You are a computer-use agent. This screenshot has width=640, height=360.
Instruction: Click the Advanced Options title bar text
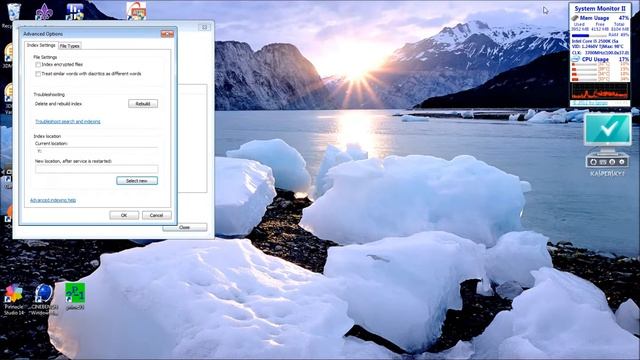pos(43,34)
